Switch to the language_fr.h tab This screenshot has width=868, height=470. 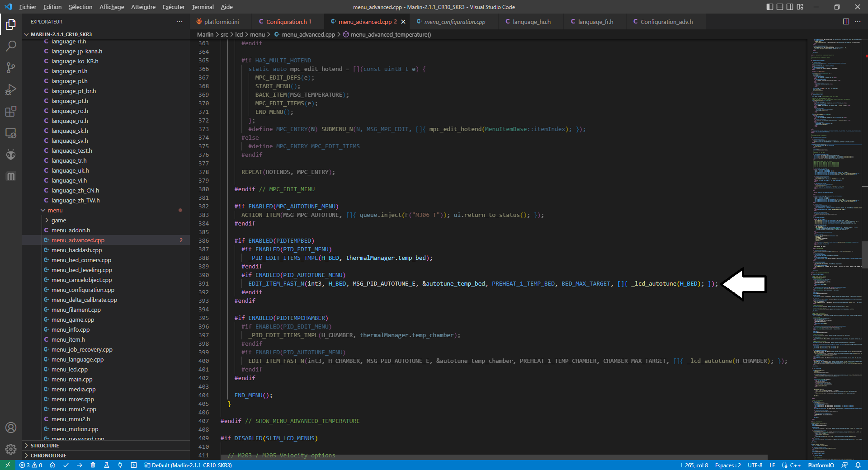tap(595, 22)
